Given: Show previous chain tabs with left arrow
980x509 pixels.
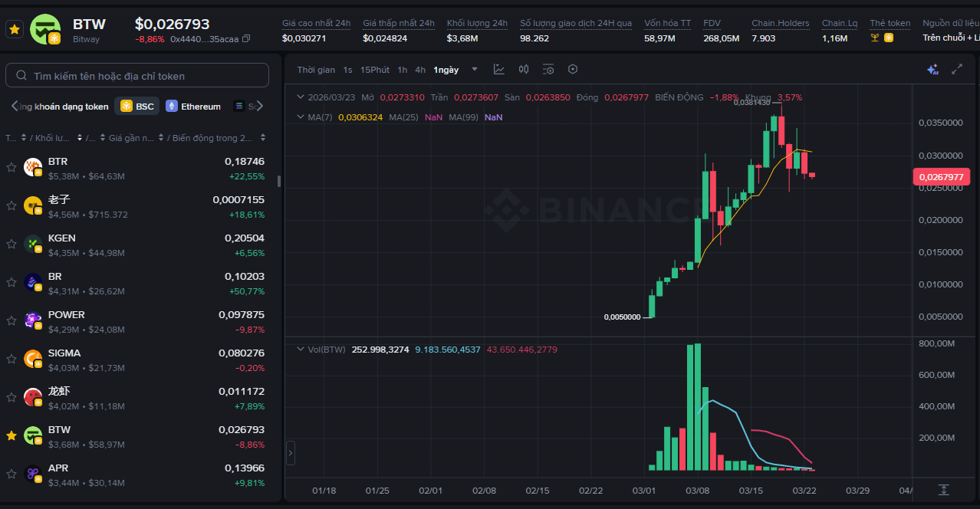Looking at the screenshot, I should [14, 107].
